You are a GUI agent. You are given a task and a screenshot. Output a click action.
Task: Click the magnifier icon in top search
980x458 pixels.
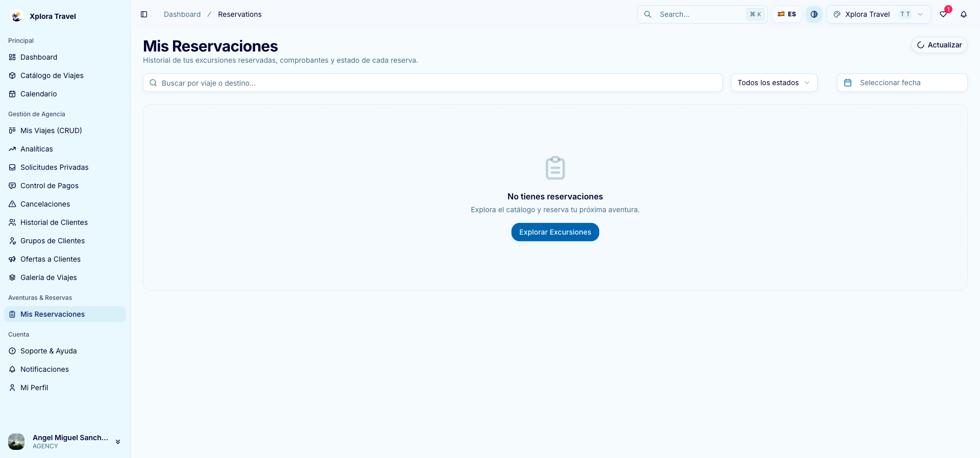648,14
